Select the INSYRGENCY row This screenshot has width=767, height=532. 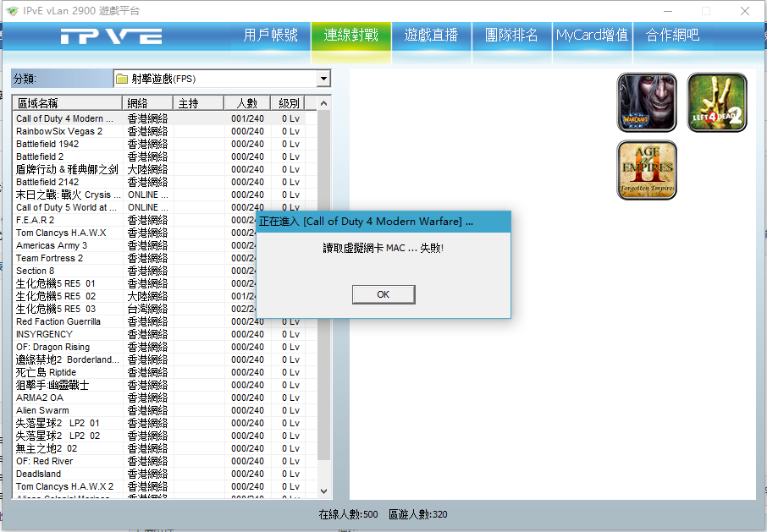tap(164, 335)
